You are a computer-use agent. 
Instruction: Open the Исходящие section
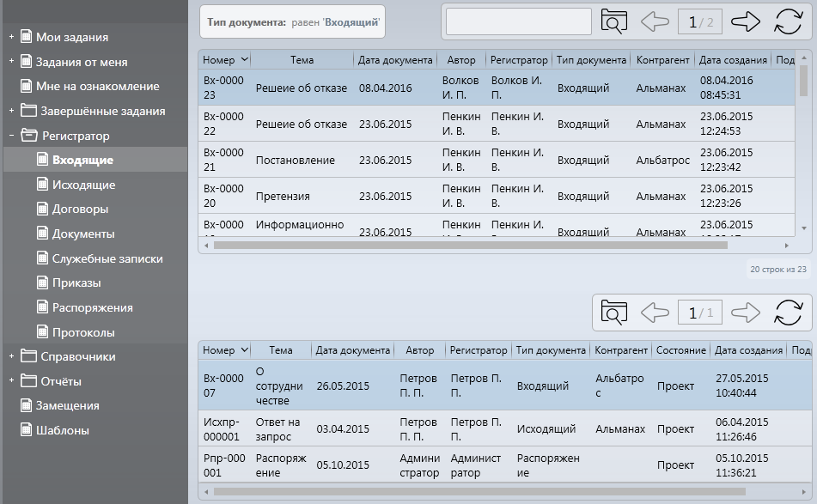83,185
